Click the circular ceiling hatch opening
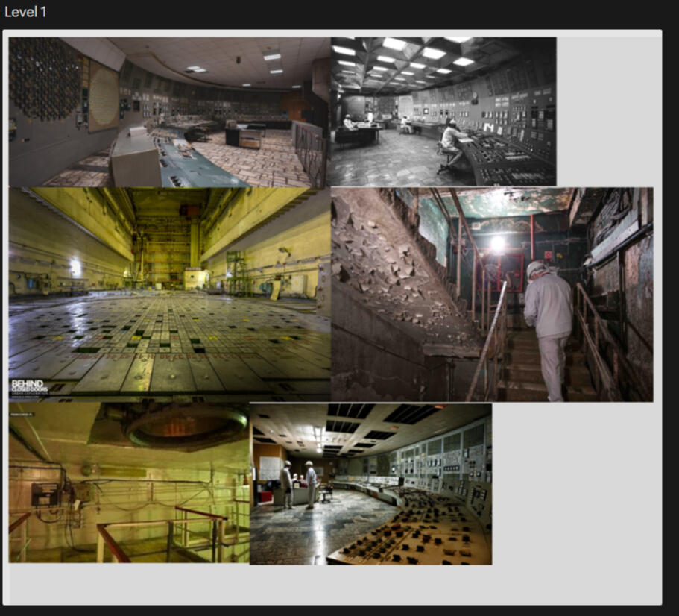This screenshot has width=679, height=616. tap(185, 424)
